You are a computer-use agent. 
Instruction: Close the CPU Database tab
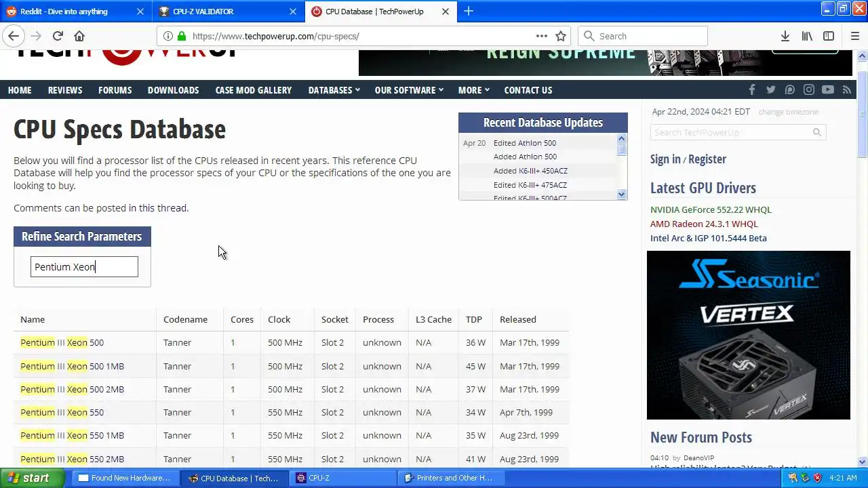pos(446,12)
